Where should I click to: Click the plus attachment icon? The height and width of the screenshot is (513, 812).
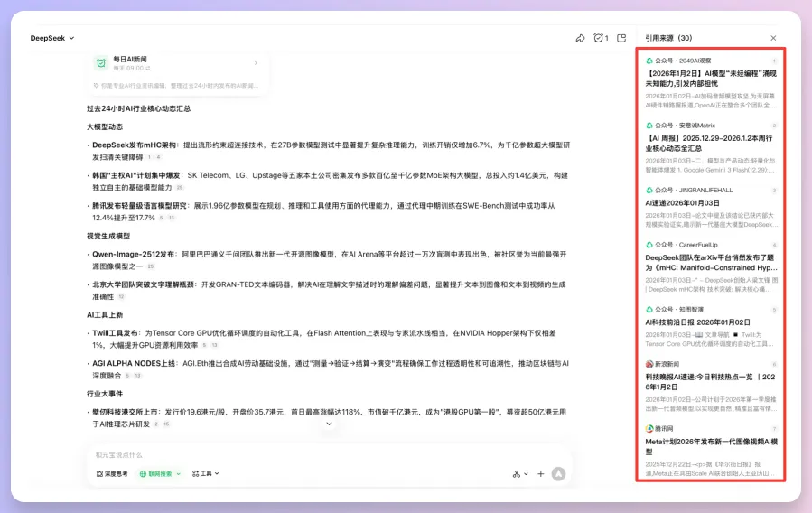541,473
